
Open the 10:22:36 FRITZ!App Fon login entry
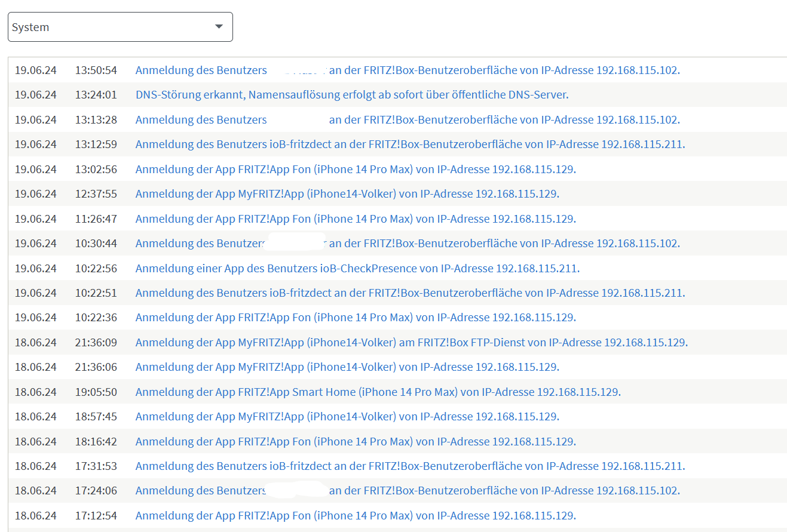356,318
